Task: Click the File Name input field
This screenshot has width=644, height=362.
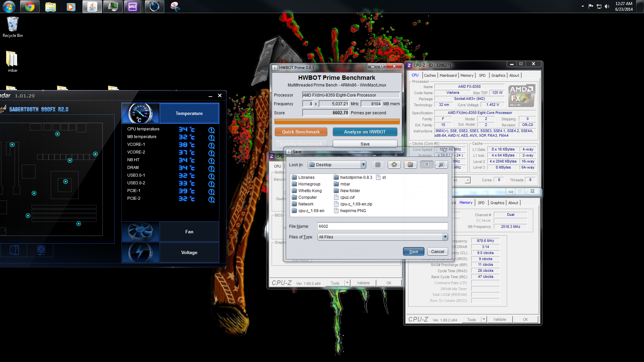Action: tap(382, 226)
